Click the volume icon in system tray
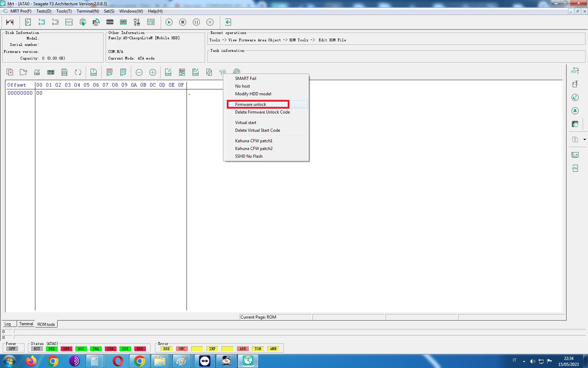The width and height of the screenshot is (588, 368). [532, 361]
